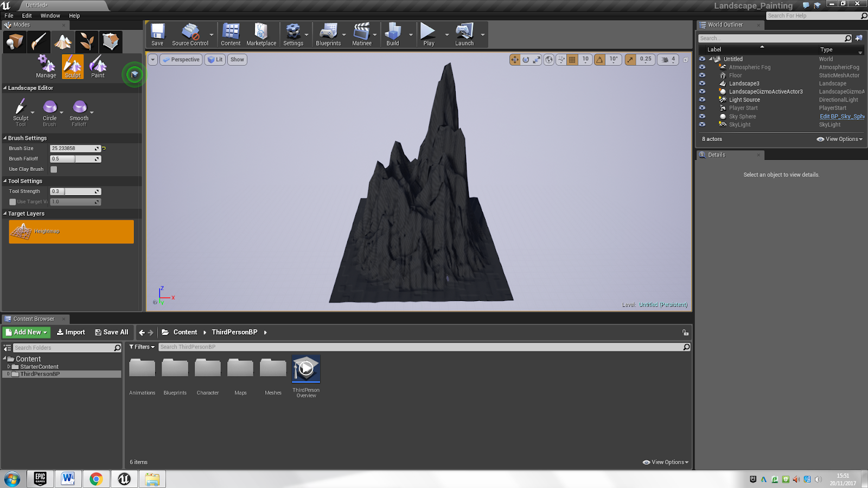The image size is (868, 488).
Task: Open the File menu
Action: 9,16
